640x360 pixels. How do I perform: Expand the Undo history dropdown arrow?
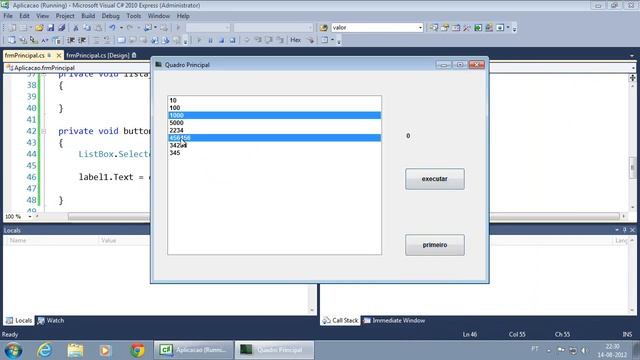pyautogui.click(x=121, y=28)
